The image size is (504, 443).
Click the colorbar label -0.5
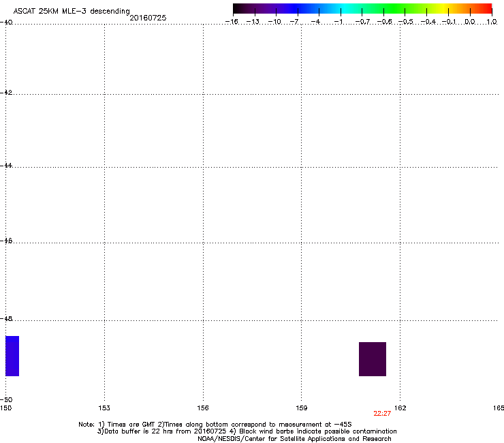406,22
